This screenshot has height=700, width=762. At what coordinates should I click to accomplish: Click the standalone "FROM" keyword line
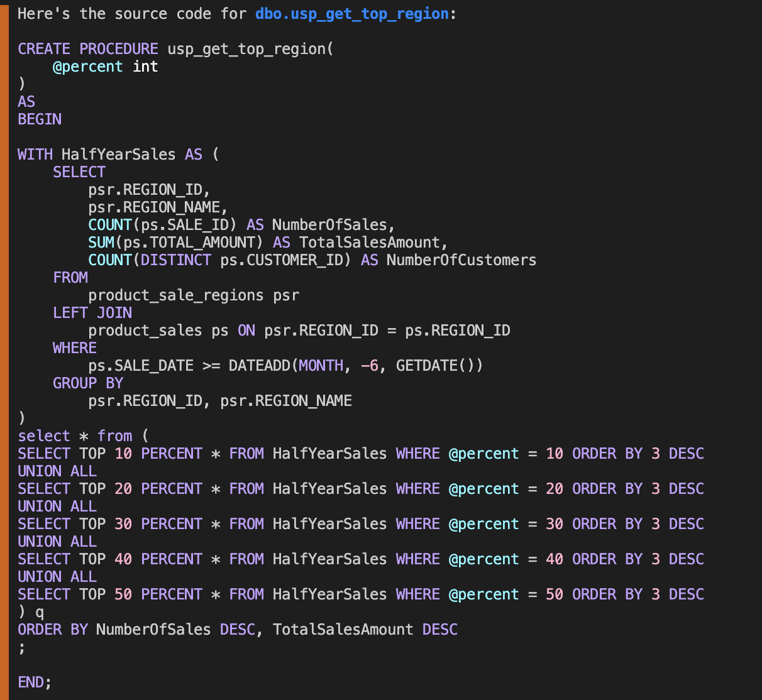[70, 278]
